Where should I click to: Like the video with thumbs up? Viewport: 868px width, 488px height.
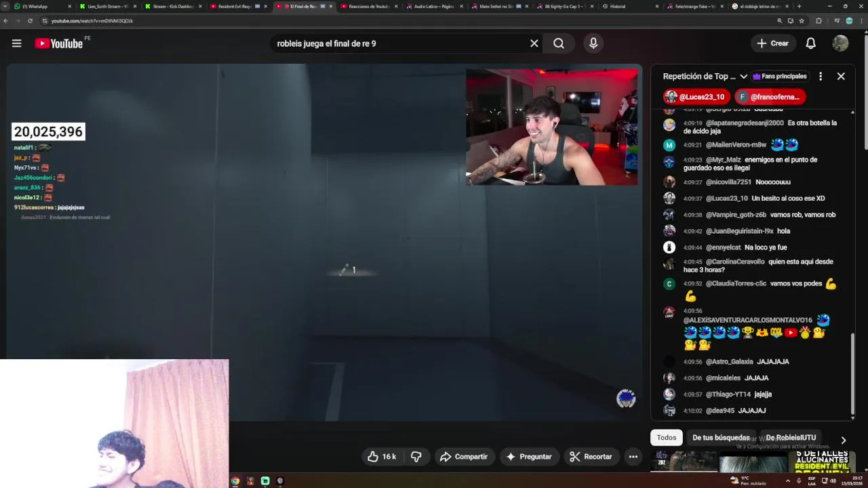click(x=382, y=457)
